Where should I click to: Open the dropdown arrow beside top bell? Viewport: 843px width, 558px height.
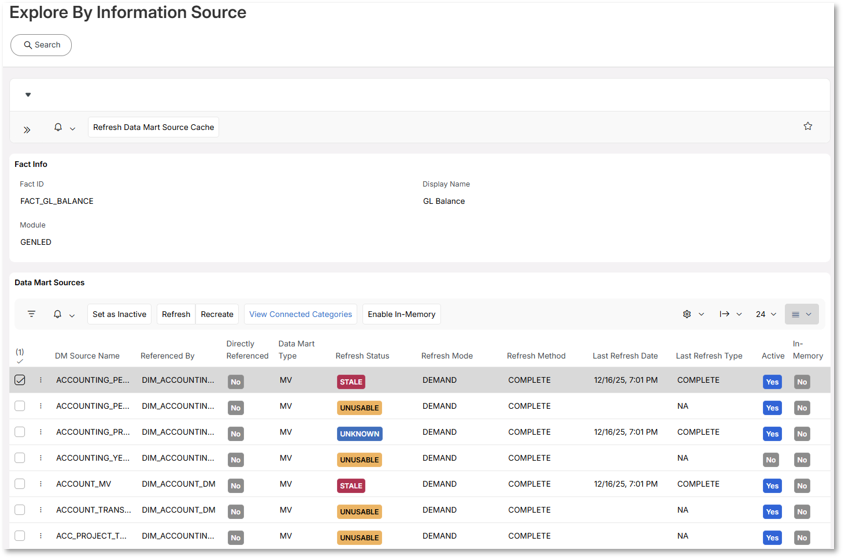click(73, 128)
